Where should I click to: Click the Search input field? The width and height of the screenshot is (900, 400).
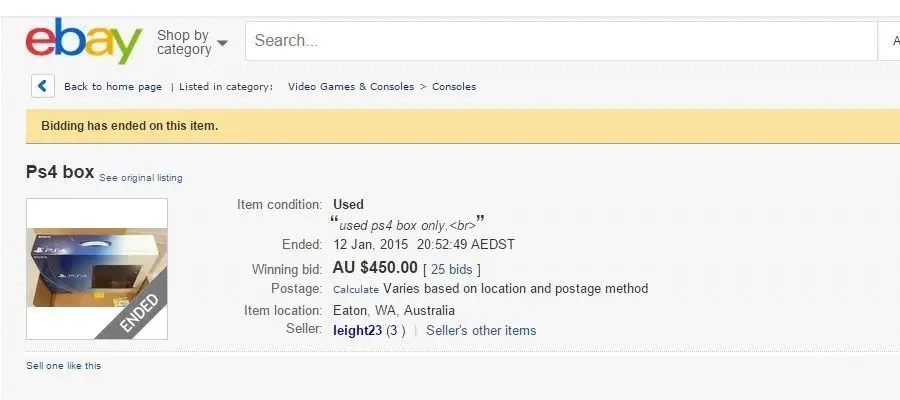click(x=560, y=41)
